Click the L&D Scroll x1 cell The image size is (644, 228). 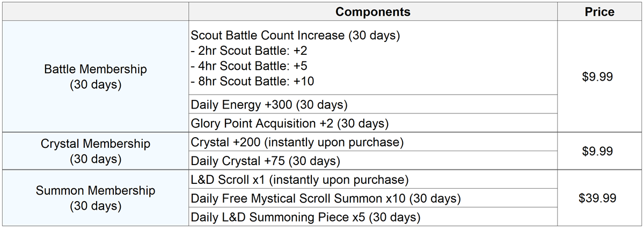pos(299,179)
